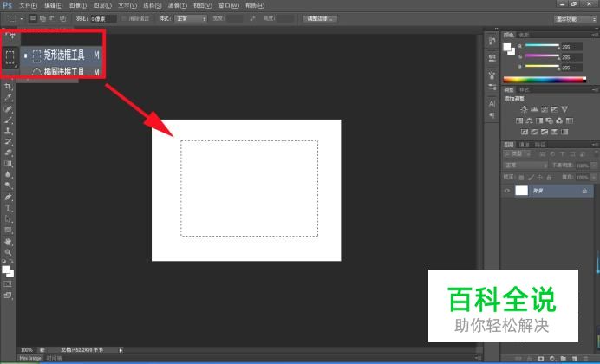The width and height of the screenshot is (600, 364).
Task: Open the marquee tool preset picker arrow
Action: pos(22,18)
